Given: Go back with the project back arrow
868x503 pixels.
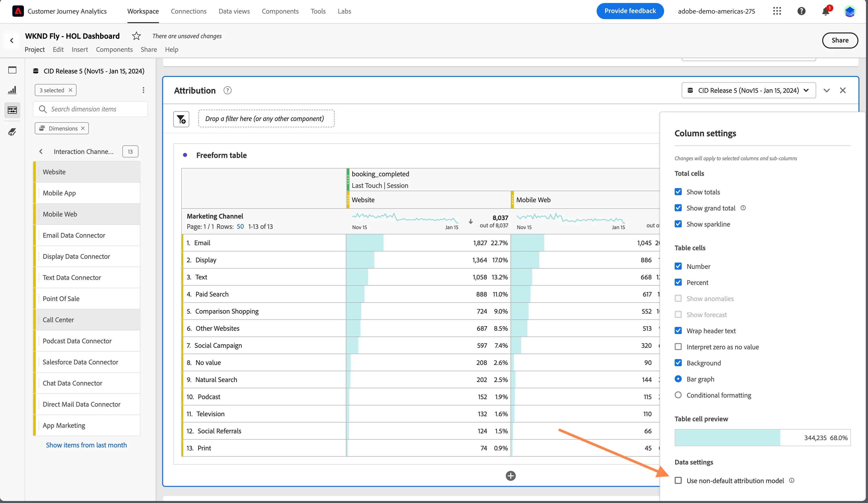Looking at the screenshot, I should tap(12, 40).
